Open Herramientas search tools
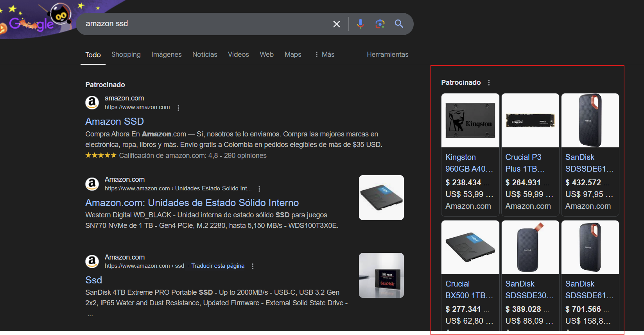This screenshot has height=335, width=644. pyautogui.click(x=387, y=54)
